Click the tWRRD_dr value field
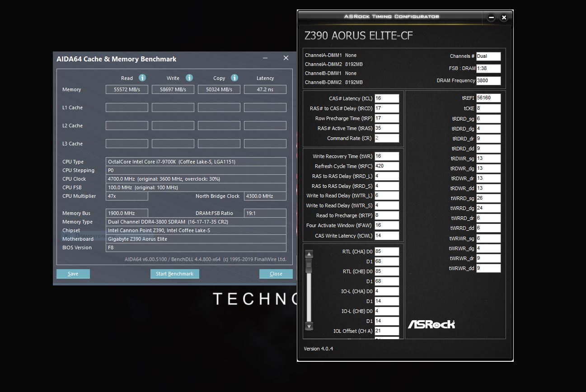 pyautogui.click(x=488, y=218)
